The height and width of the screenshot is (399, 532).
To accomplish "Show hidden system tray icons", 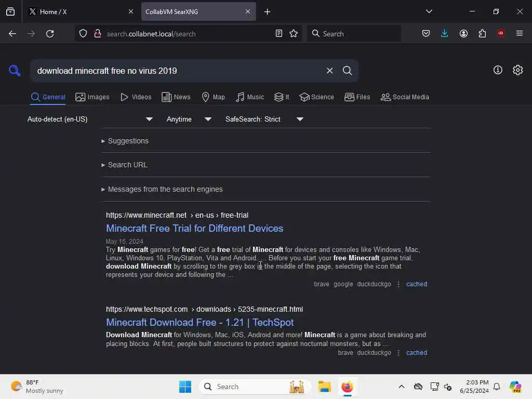I will coord(402,387).
